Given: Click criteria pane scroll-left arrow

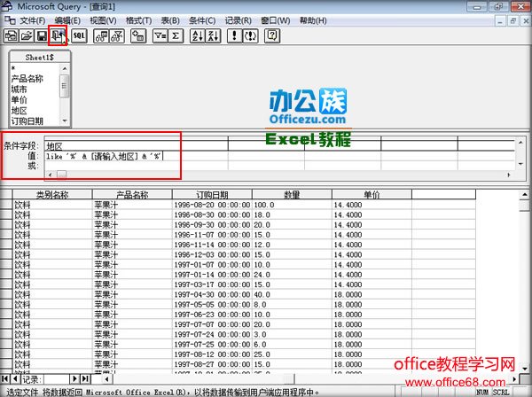Looking at the screenshot, I should (51, 175).
